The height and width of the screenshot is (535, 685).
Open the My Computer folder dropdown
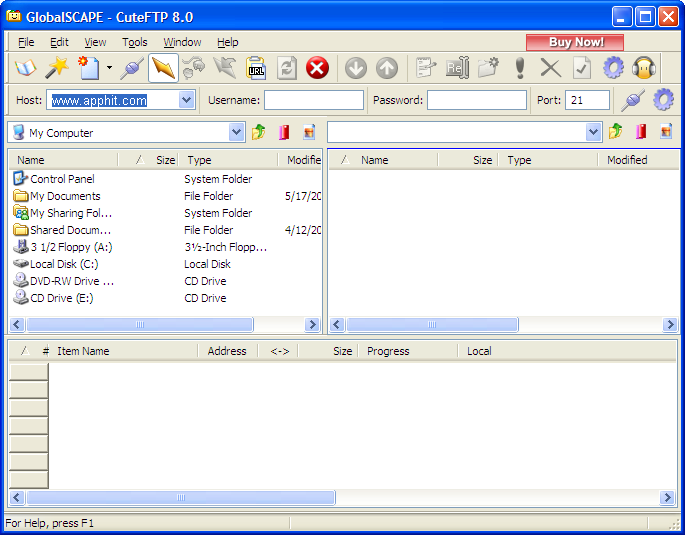pos(236,132)
